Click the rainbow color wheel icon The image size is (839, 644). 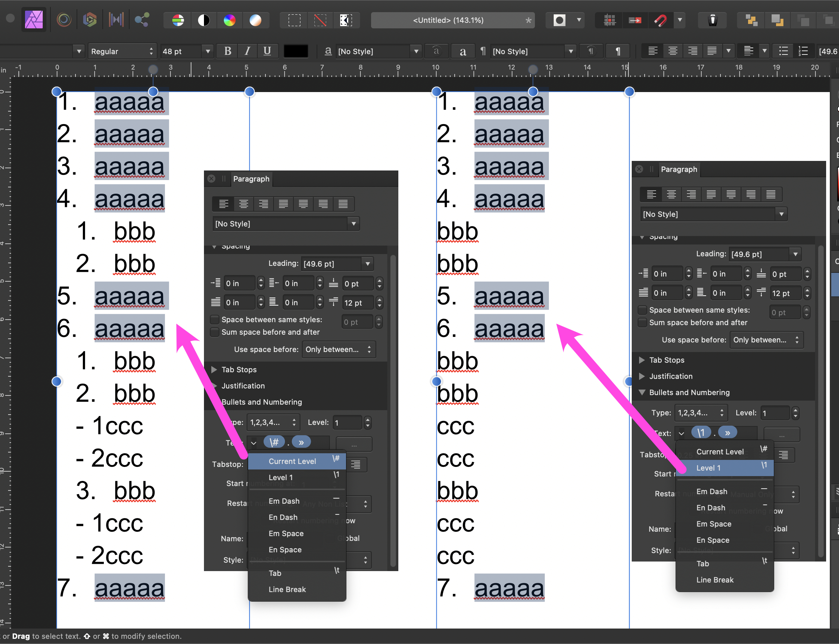pos(229,20)
